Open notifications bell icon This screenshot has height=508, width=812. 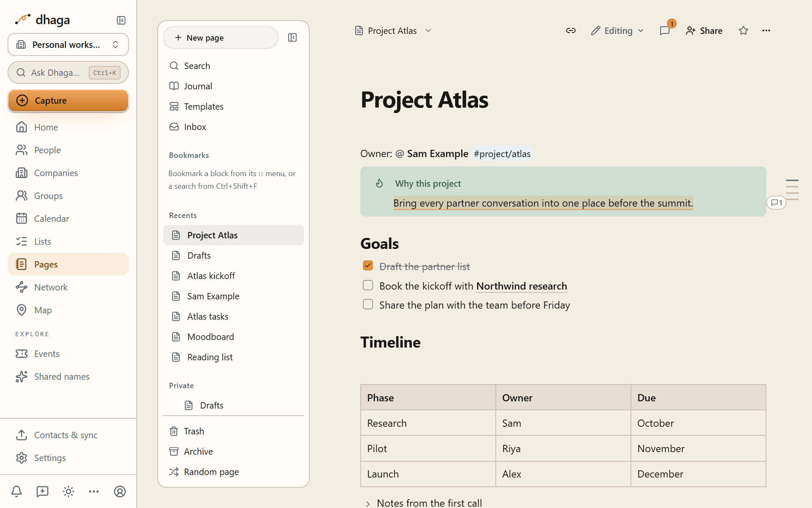(16, 491)
